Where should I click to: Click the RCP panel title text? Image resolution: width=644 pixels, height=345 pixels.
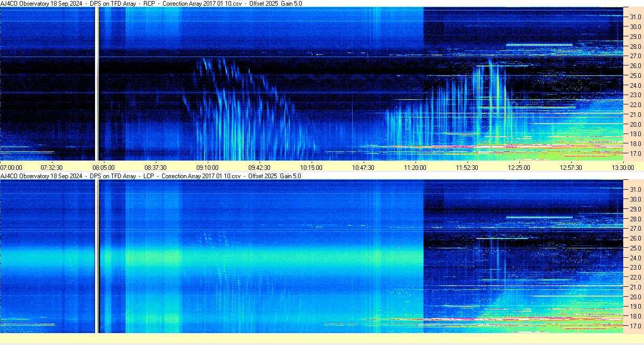[x=151, y=4]
